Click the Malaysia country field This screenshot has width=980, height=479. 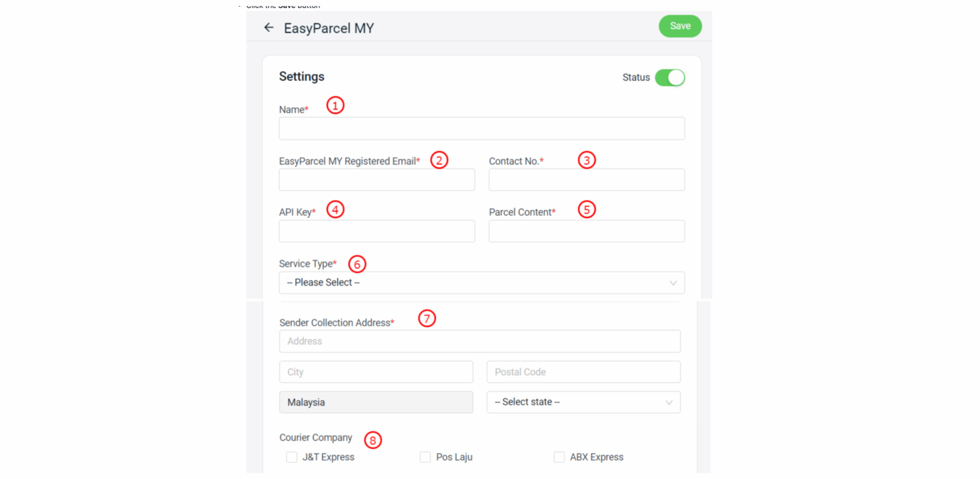click(x=376, y=402)
